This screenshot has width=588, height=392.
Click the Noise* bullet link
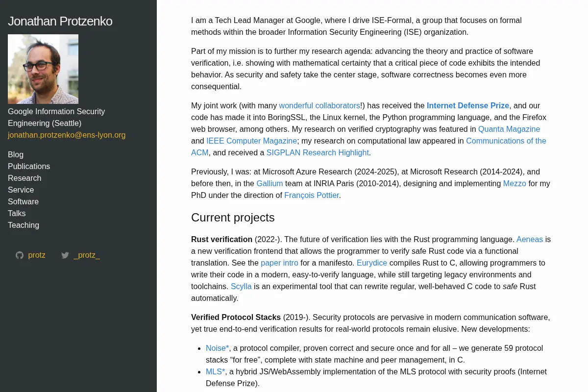point(218,348)
